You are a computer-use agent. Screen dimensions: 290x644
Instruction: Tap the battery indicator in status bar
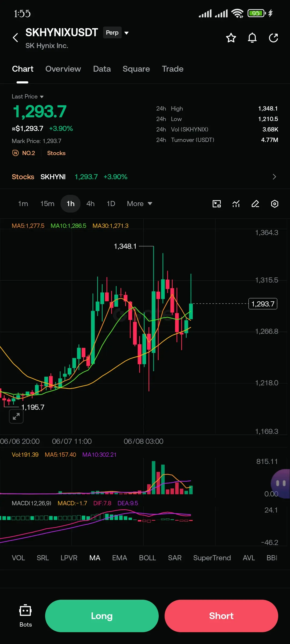[x=257, y=13]
